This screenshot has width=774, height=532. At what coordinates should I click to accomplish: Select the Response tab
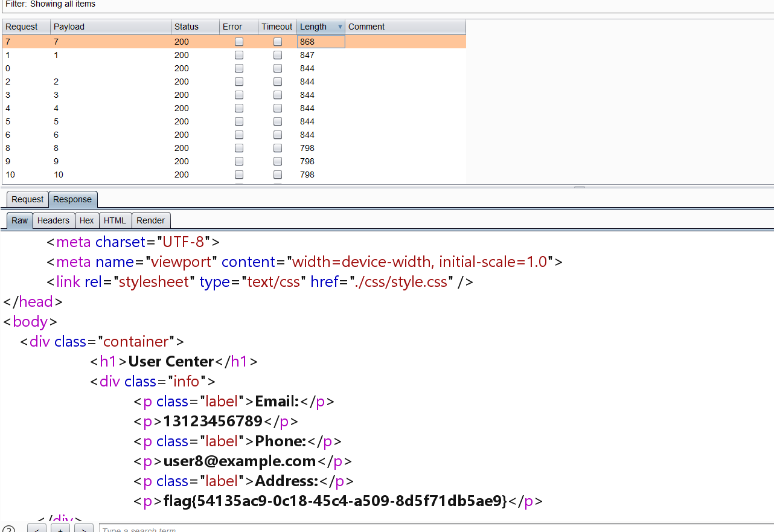(72, 199)
